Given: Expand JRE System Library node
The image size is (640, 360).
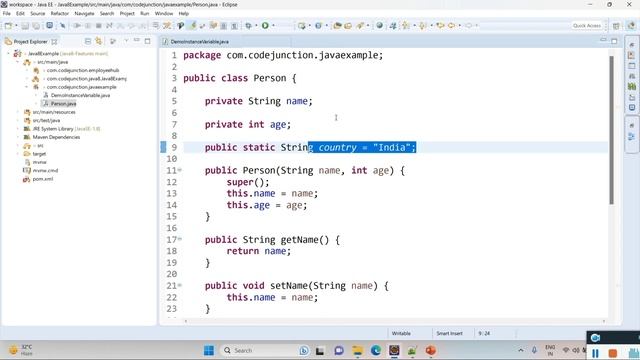Looking at the screenshot, I should (x=17, y=129).
